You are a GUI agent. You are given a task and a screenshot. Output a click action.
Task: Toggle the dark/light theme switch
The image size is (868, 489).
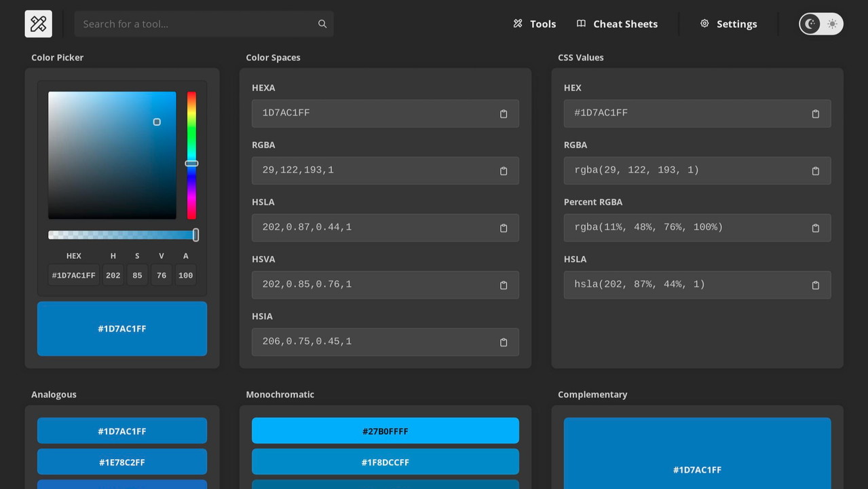(820, 24)
